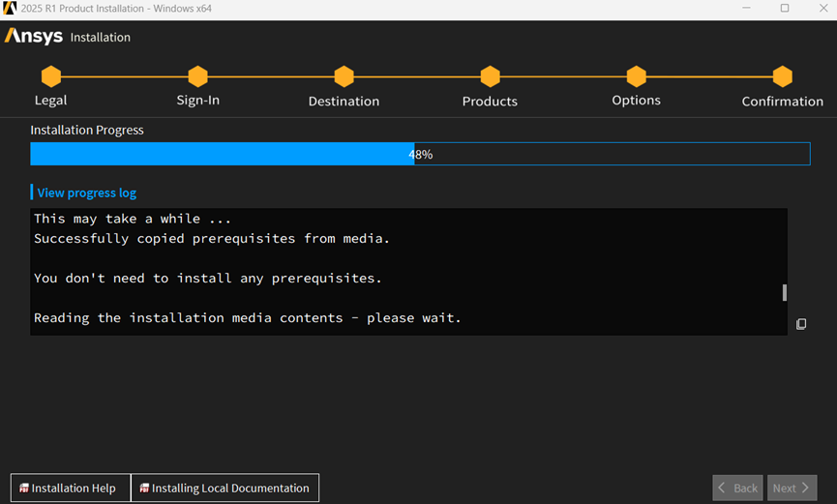This screenshot has height=504, width=837.
Task: Click the Back navigation button
Action: 737,488
